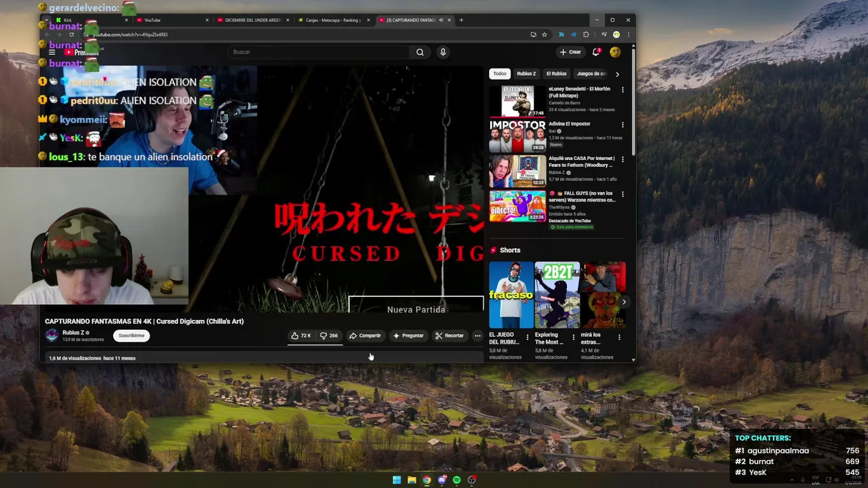Show hidden system tray icons chevron

tap(791, 480)
